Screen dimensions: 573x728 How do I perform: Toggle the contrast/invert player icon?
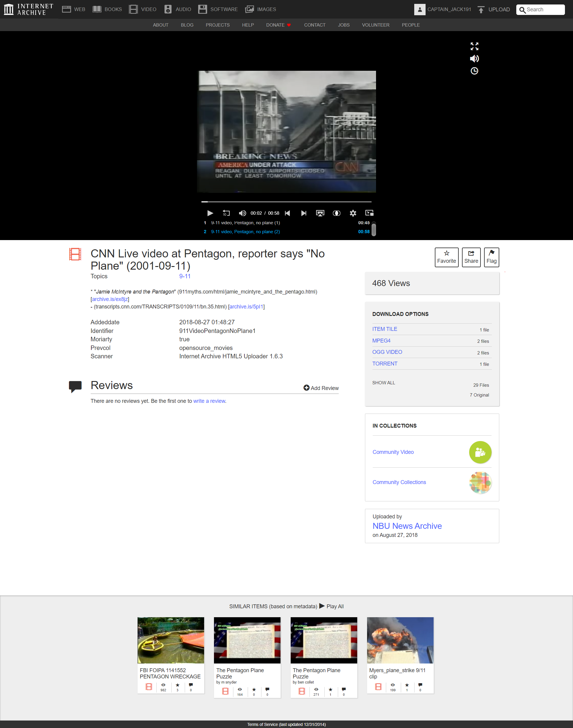pyautogui.click(x=336, y=213)
